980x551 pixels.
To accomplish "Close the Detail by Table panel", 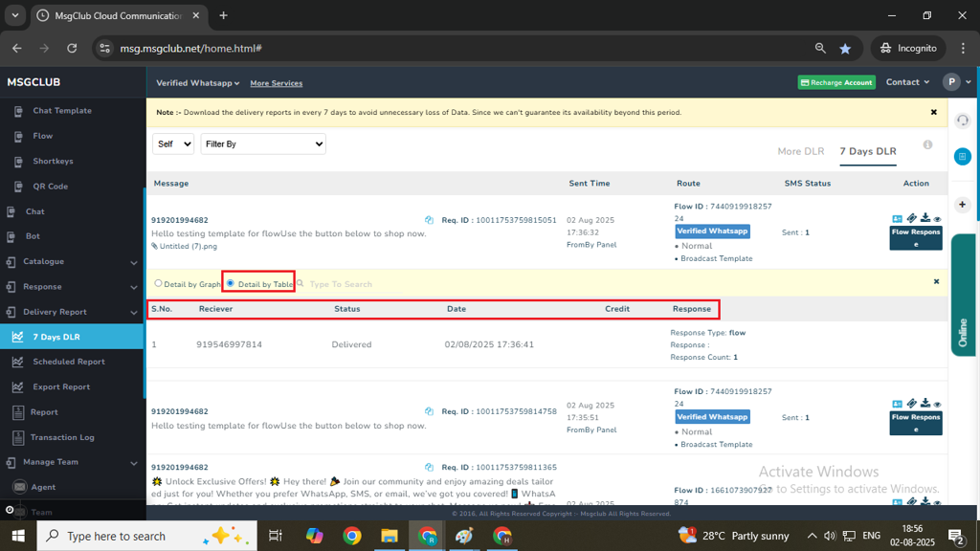I will [936, 282].
